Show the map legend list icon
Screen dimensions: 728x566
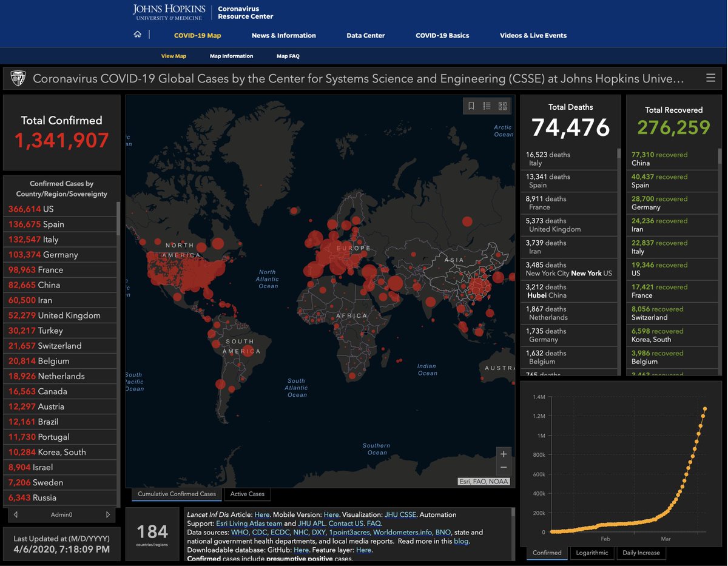[487, 106]
